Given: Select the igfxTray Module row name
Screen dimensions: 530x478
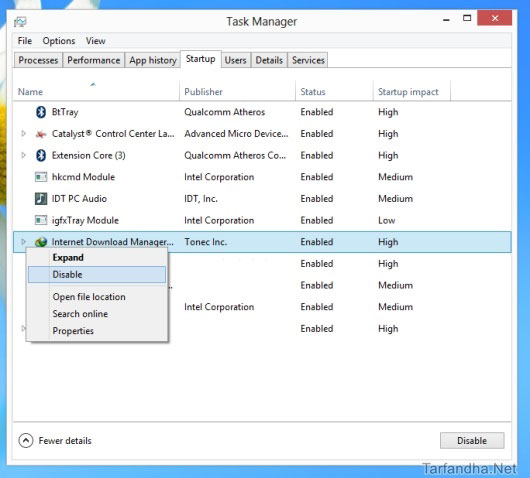Looking at the screenshot, I should click(85, 220).
